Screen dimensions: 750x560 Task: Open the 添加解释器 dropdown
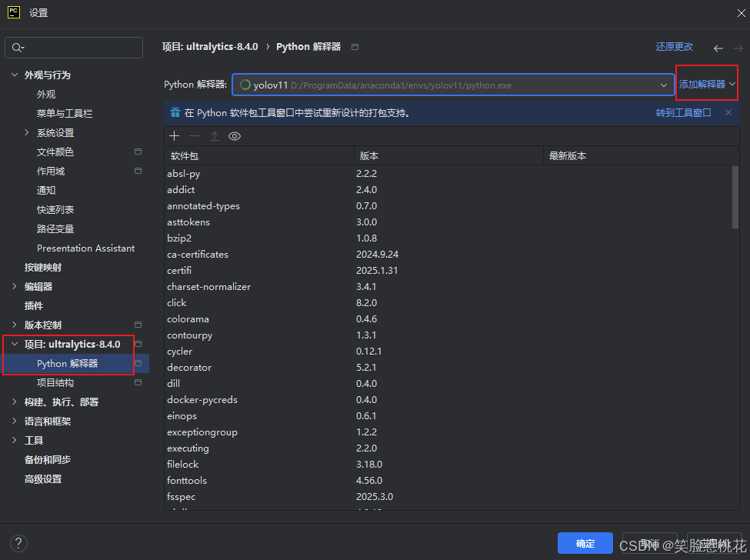tap(707, 84)
